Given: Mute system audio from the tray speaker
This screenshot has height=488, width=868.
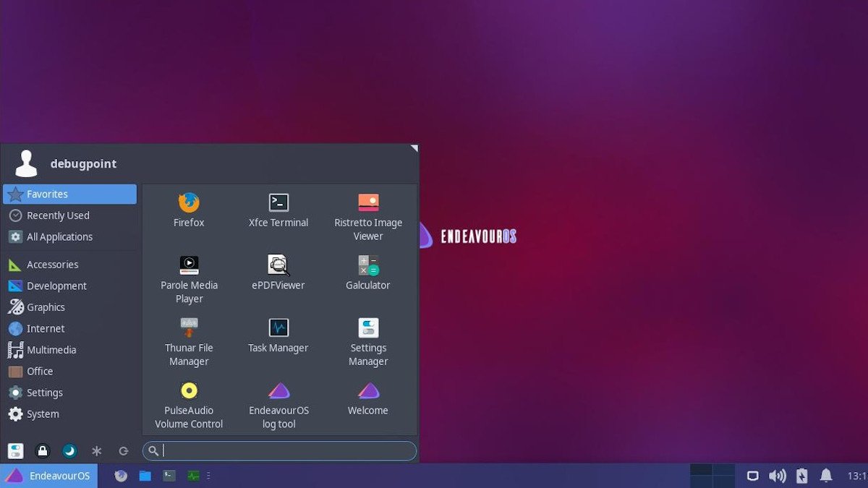Looking at the screenshot, I should click(778, 476).
